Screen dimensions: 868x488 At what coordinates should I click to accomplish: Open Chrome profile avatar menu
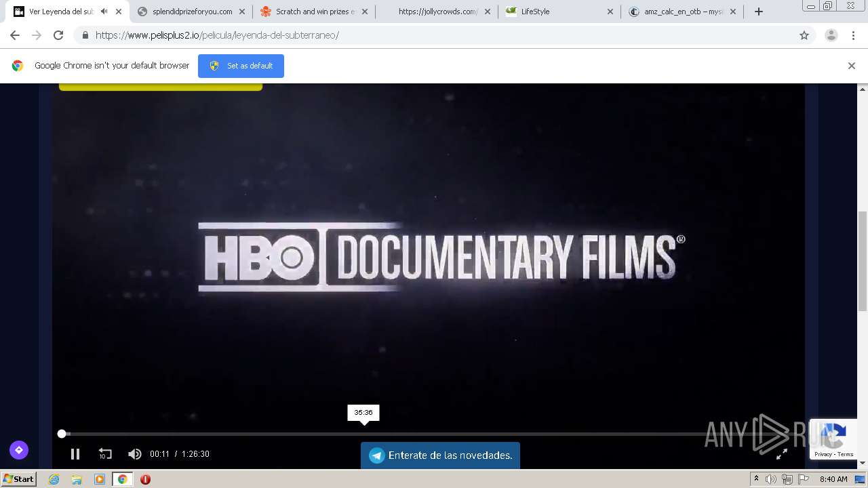click(831, 35)
